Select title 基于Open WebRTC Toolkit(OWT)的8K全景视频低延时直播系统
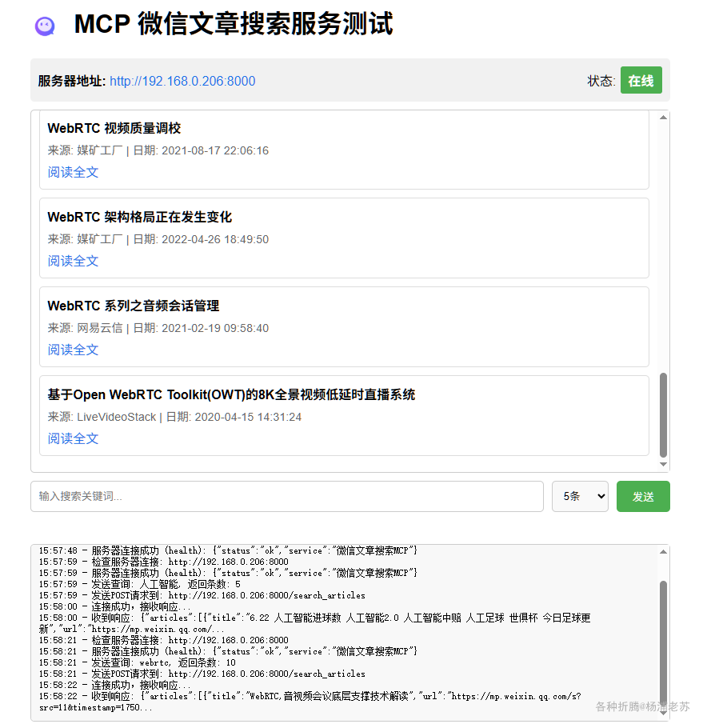 (231, 394)
